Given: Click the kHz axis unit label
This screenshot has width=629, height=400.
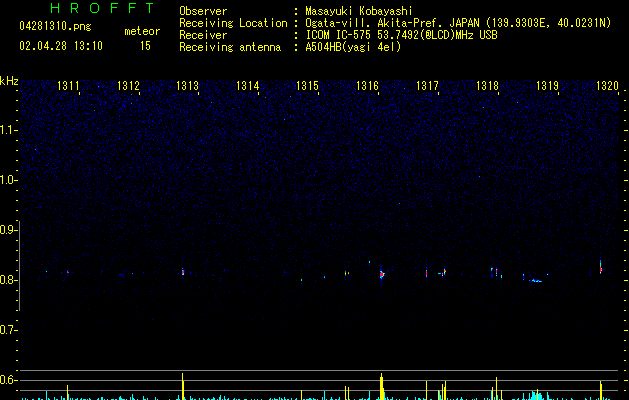Looking at the screenshot, I should point(9,81).
